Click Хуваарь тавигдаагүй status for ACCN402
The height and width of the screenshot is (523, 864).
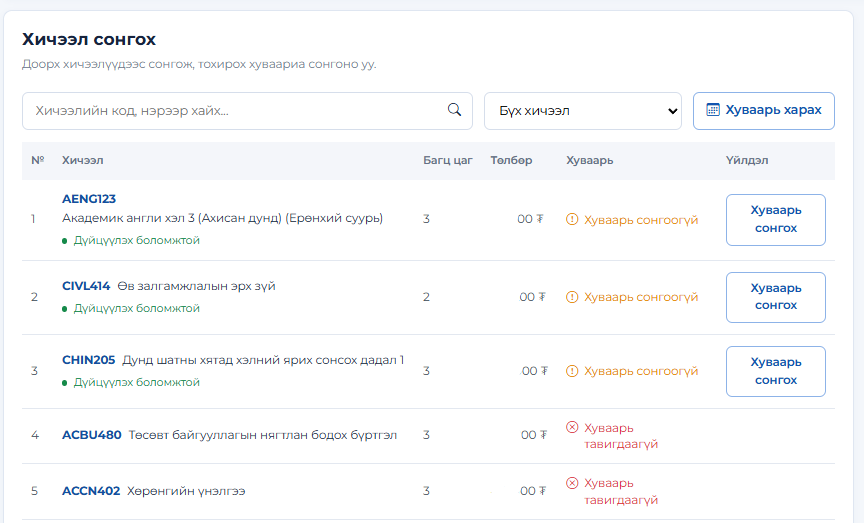(621, 492)
